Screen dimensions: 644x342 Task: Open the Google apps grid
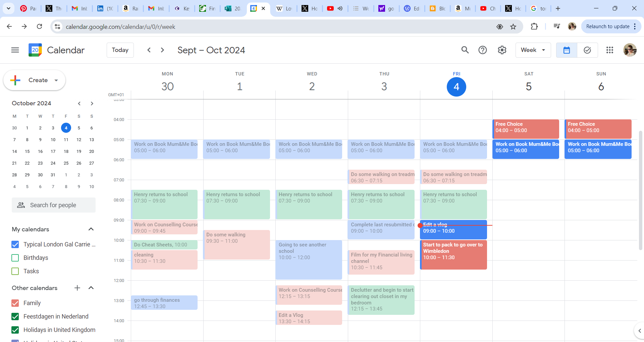(610, 50)
